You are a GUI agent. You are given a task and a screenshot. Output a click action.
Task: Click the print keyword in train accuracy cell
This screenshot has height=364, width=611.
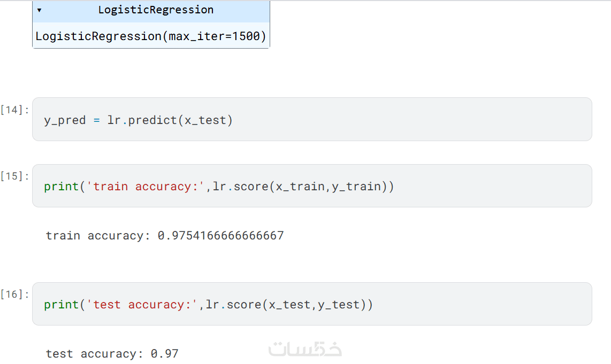click(62, 187)
